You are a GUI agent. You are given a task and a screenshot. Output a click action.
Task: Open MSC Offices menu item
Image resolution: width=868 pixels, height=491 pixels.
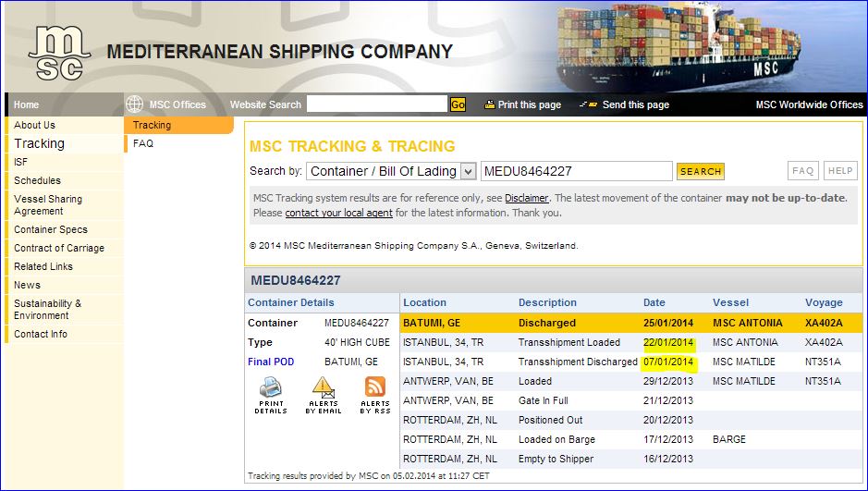(x=177, y=104)
